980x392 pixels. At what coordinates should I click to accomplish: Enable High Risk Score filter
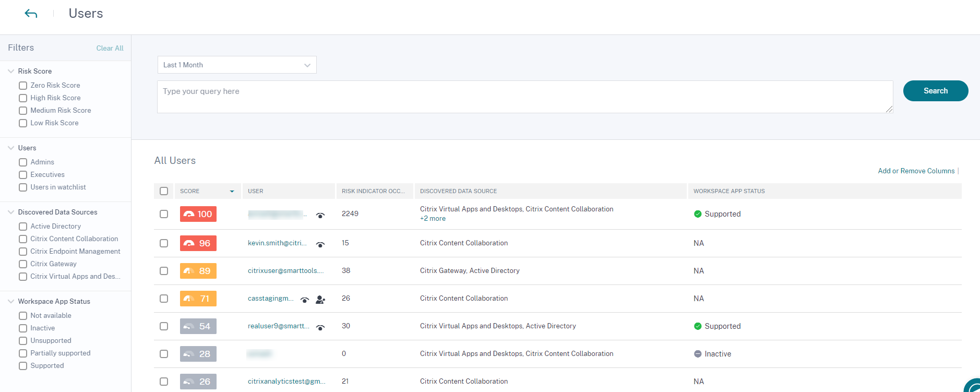[23, 98]
